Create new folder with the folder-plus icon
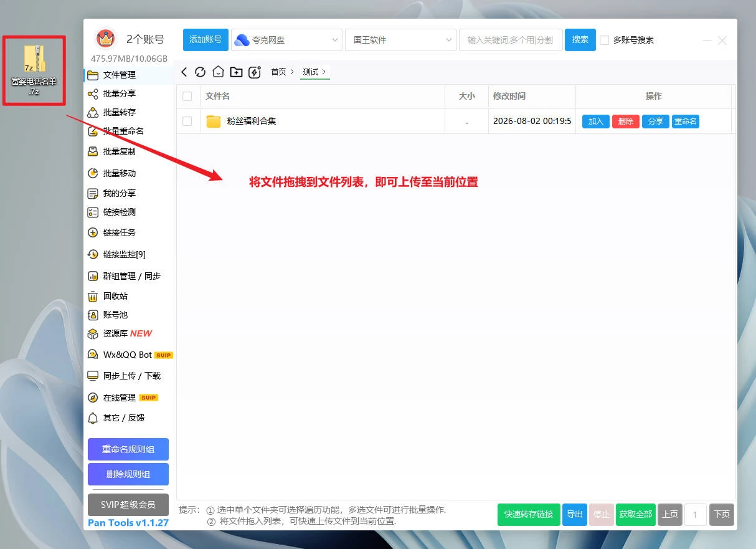This screenshot has width=756, height=549. pos(236,72)
